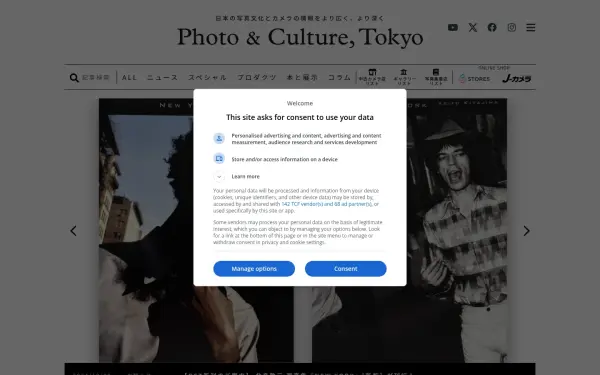Go to previous carousel slide arrow
Image resolution: width=600 pixels, height=375 pixels.
(x=73, y=231)
